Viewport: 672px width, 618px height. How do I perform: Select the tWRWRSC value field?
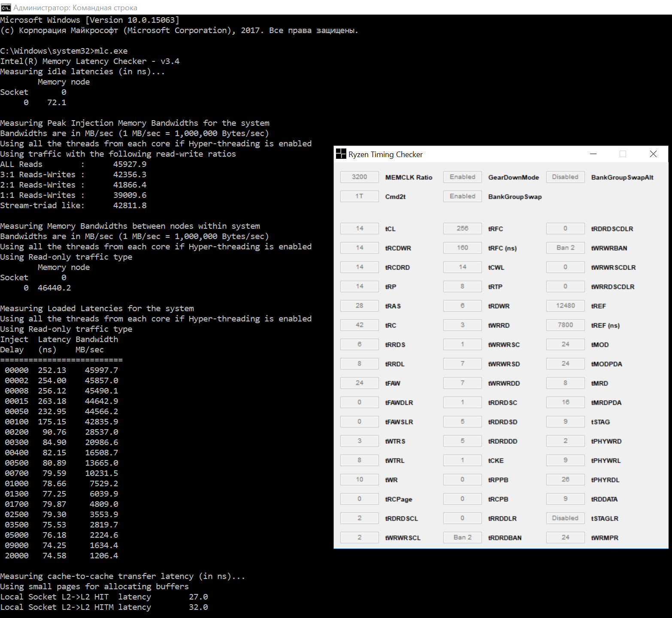pos(463,344)
